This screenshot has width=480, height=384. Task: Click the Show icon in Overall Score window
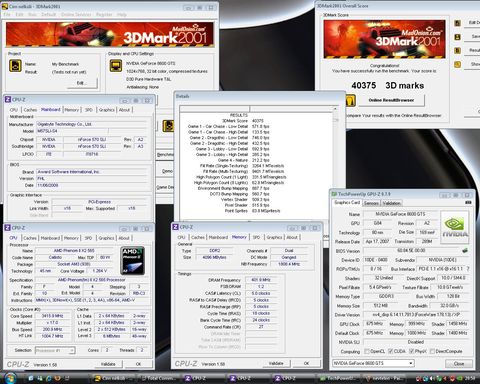click(458, 64)
